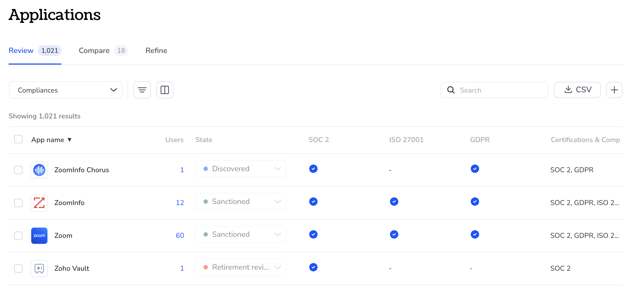Open Zoho Vault Retirement review state dropdown

(x=241, y=267)
